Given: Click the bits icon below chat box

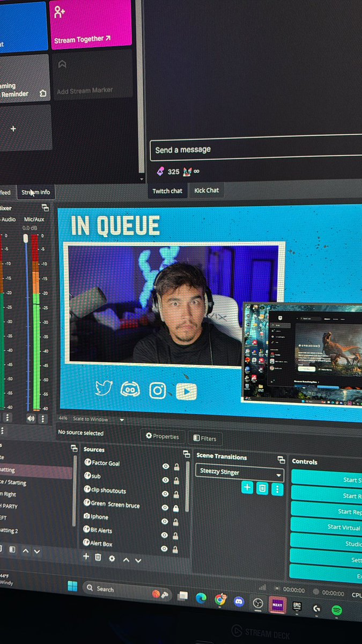Looking at the screenshot, I should (160, 171).
